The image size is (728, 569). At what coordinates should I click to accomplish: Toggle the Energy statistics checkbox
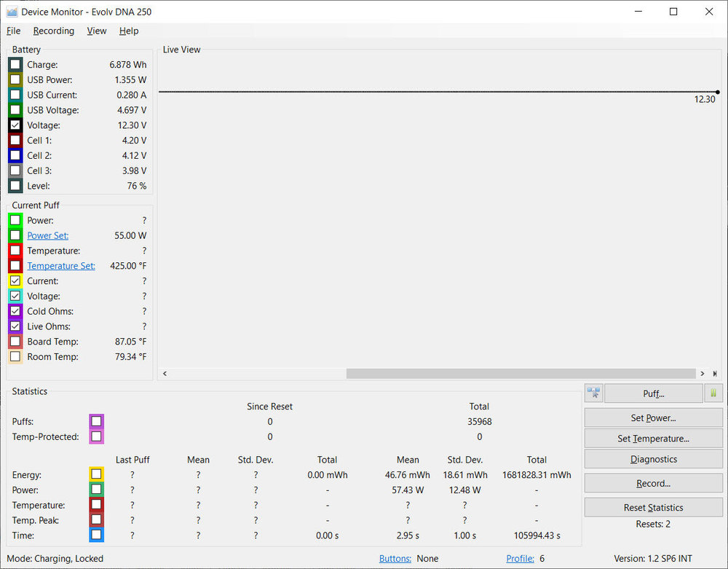point(97,474)
